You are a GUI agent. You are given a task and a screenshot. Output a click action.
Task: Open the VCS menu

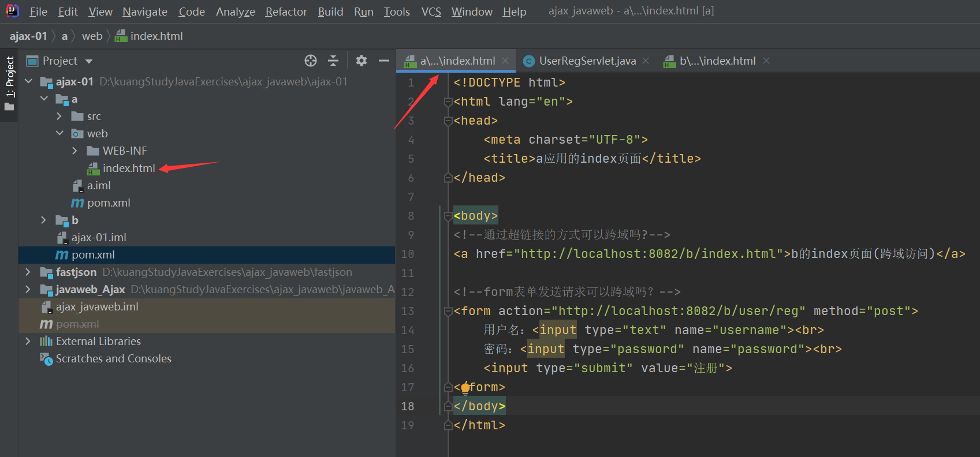431,12
